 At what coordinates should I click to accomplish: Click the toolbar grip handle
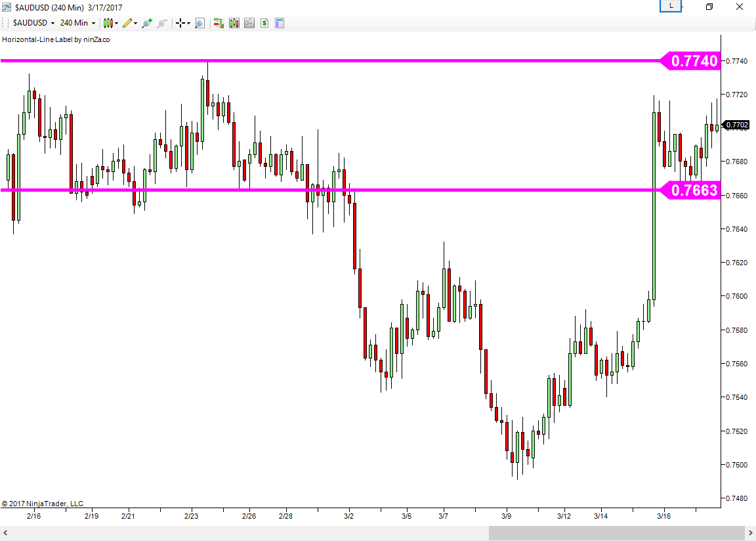coord(4,23)
